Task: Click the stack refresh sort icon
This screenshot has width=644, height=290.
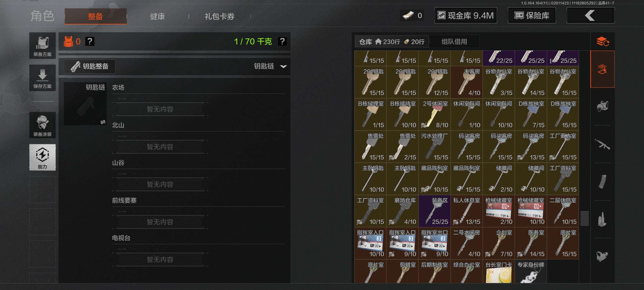Action: tap(603, 41)
